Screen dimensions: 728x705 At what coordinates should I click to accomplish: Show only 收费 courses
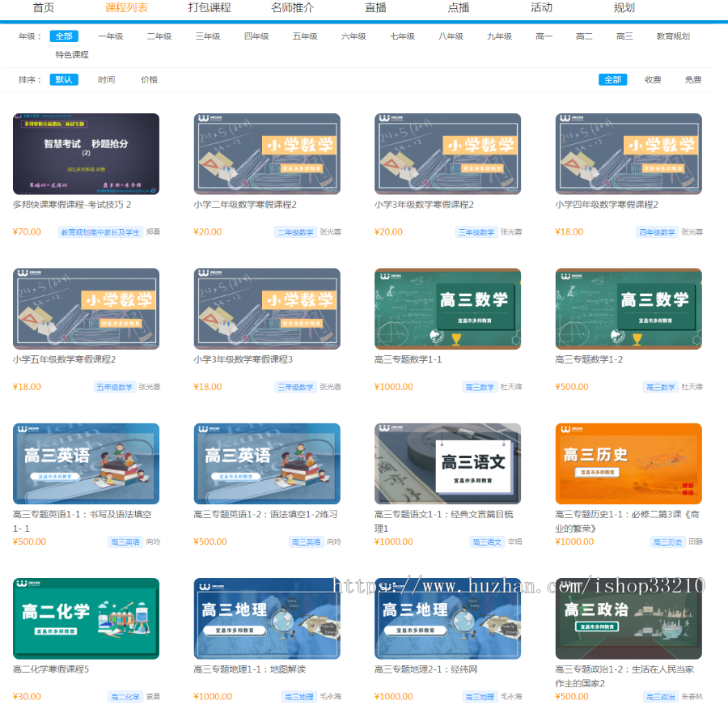654,79
